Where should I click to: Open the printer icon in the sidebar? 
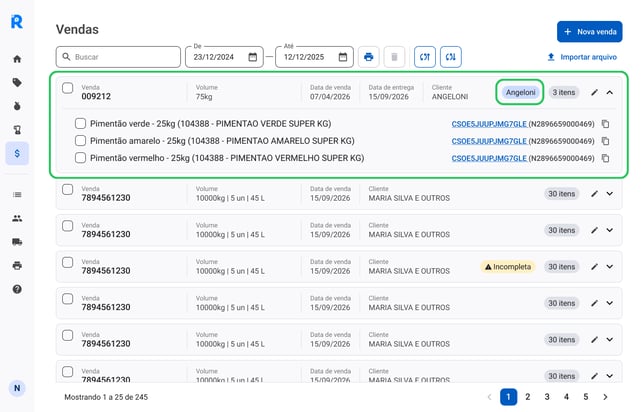tap(17, 265)
